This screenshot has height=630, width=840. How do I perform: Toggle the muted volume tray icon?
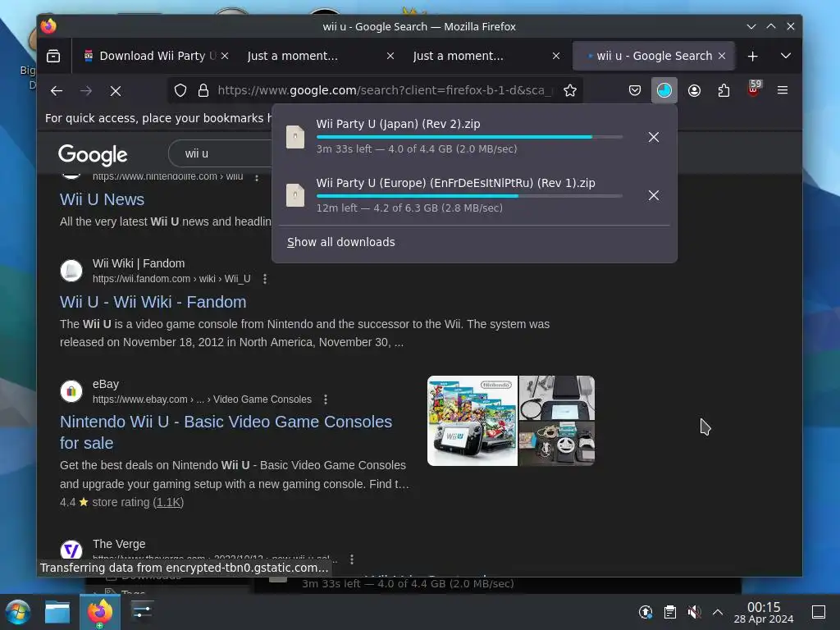(694, 612)
